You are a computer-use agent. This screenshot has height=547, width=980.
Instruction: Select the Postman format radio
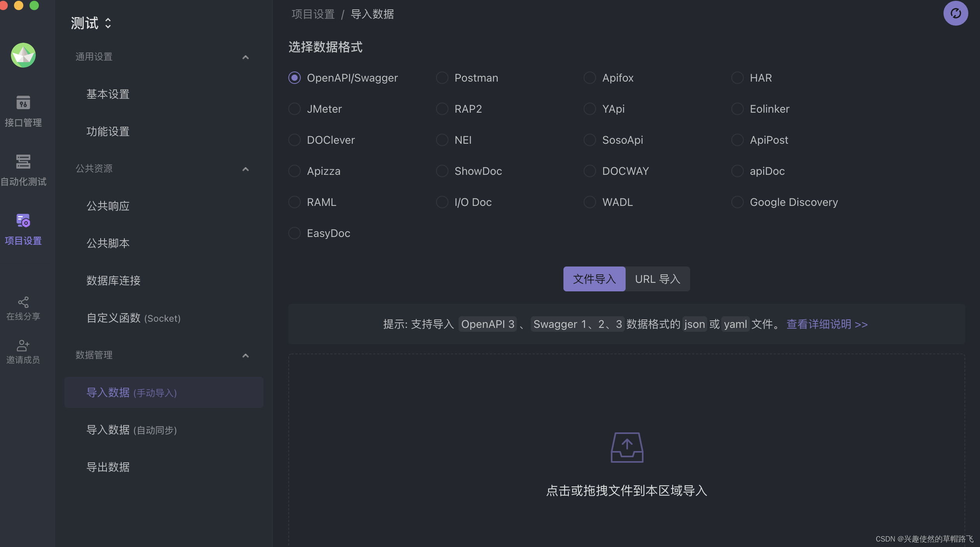[x=442, y=78]
